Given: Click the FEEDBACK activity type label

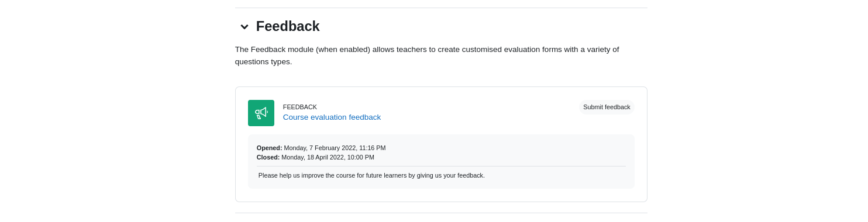Looking at the screenshot, I should [300, 107].
